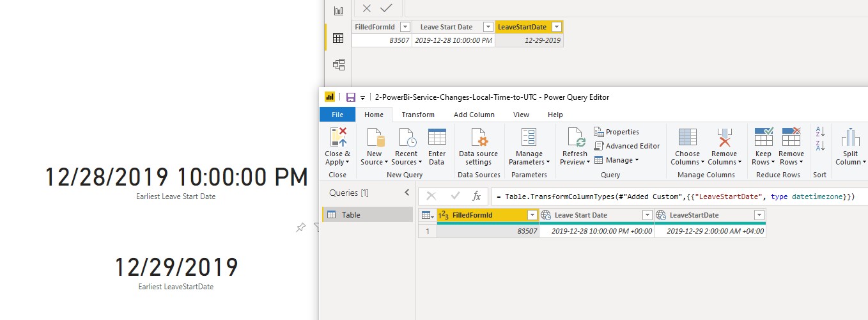
Task: Open the Report view icon in Power BI sidebar
Action: pos(338,11)
